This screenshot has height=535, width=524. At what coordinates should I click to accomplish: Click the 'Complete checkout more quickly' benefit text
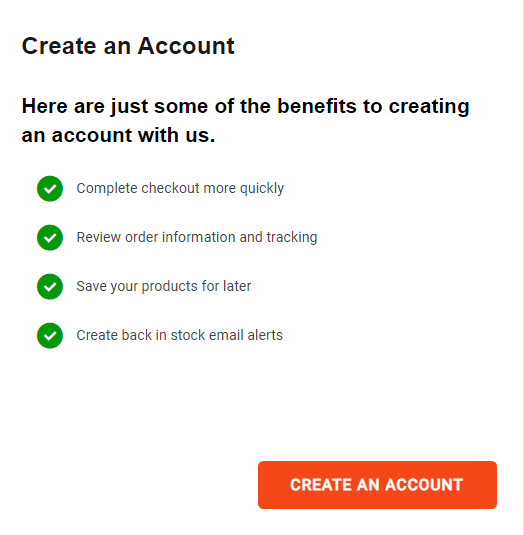180,188
